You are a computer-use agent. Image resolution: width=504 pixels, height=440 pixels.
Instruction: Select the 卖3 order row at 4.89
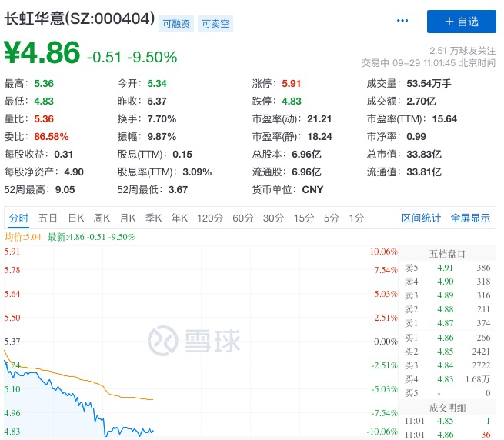click(447, 295)
